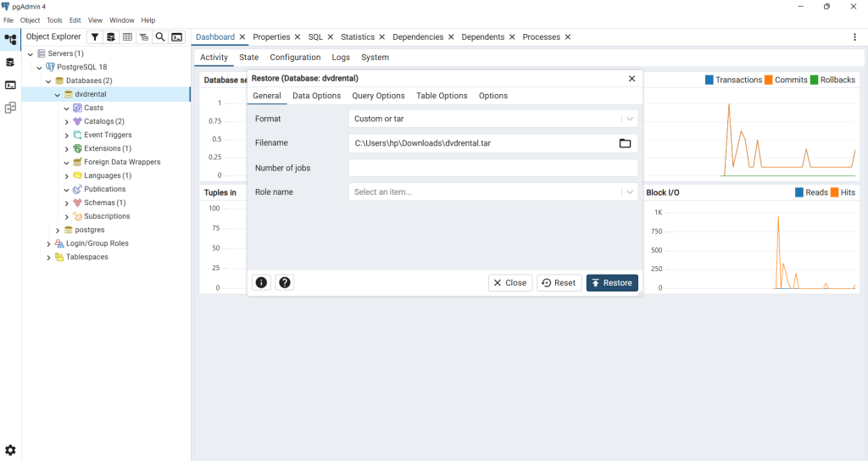The width and height of the screenshot is (868, 461).
Task: Select the Publications tree item
Action: 104,189
